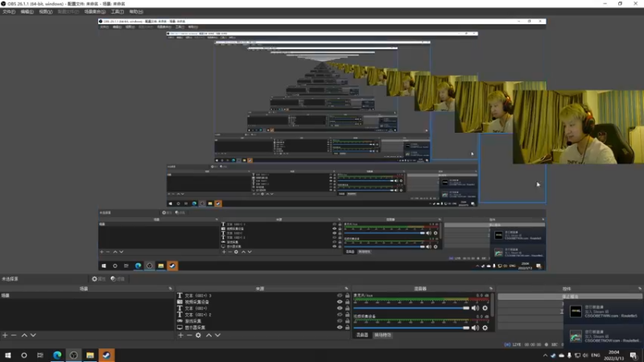Mute the 视频采集设备 mixer speaker icon
Viewport: 644px width, 362px height.
[x=475, y=327]
